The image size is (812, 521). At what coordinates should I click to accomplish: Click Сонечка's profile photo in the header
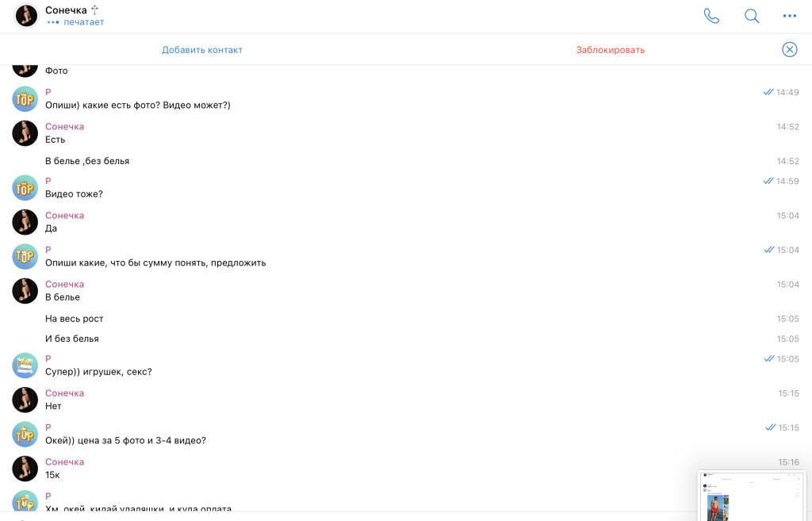[x=26, y=16]
